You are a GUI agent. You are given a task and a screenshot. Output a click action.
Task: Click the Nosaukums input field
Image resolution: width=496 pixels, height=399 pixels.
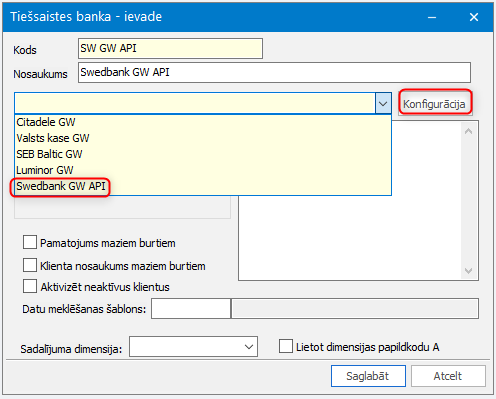[x=274, y=72]
